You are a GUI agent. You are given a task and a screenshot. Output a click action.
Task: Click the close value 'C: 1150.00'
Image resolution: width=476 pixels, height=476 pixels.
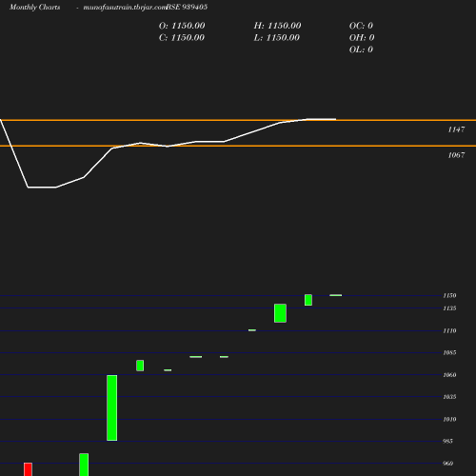(x=182, y=38)
